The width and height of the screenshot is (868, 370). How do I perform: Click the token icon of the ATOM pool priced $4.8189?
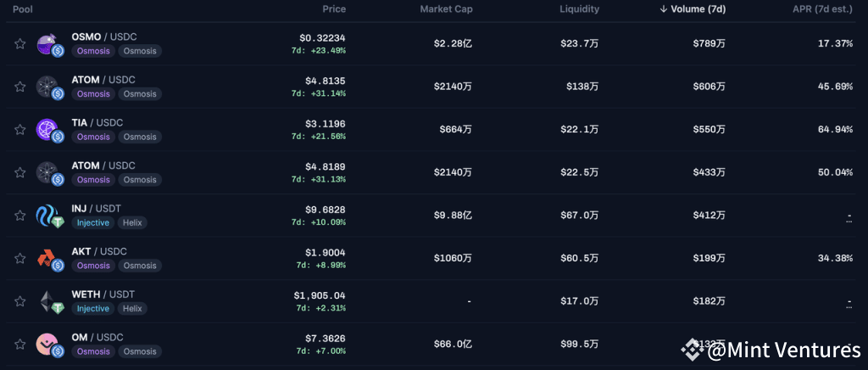[x=50, y=172]
